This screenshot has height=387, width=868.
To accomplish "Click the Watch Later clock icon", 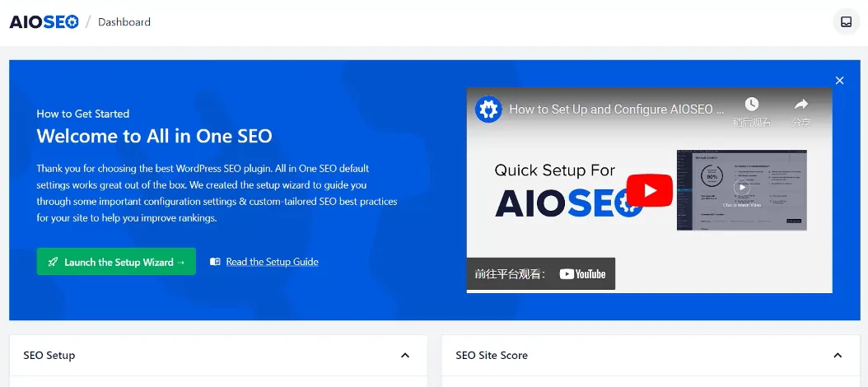I will tap(751, 105).
